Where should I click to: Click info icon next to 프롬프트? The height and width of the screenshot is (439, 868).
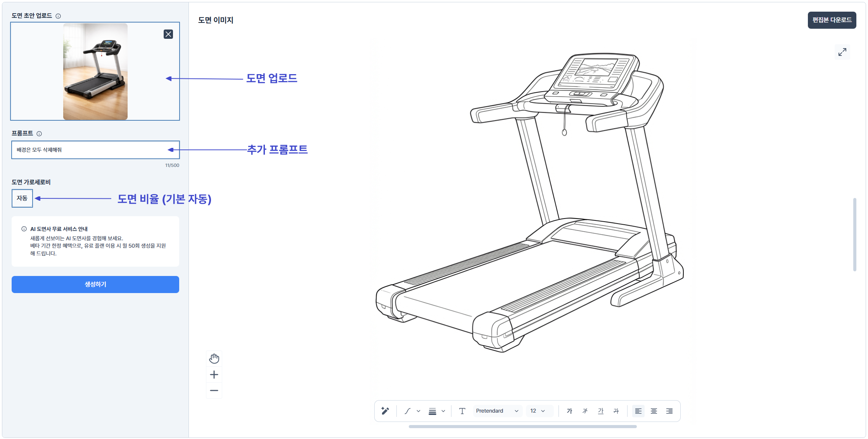[39, 134]
